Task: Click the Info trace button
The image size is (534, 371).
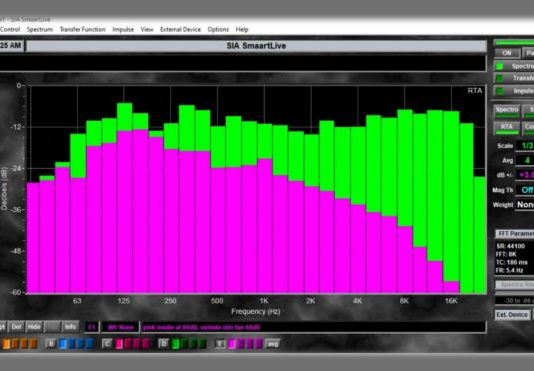Action: point(70,327)
